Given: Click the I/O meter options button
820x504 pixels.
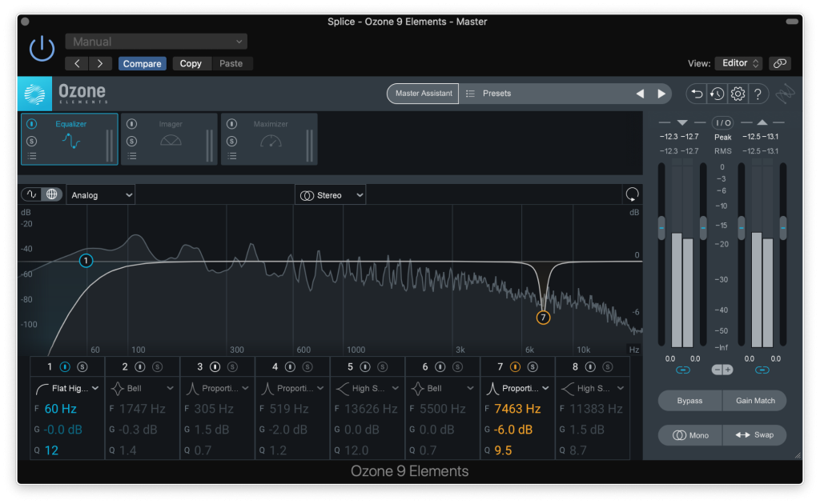Looking at the screenshot, I should [723, 122].
